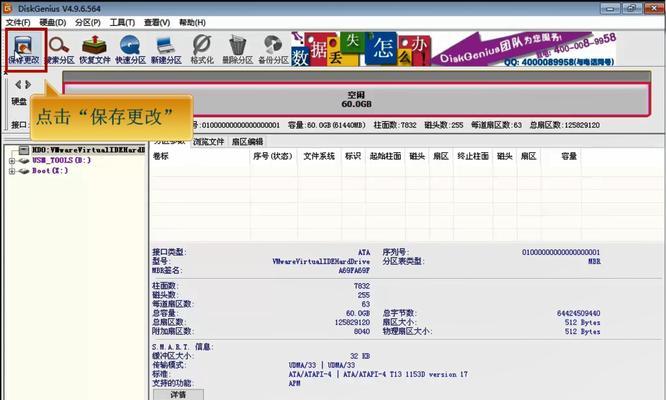Click the total sectors value 125829120
The height and width of the screenshot is (400, 666).
click(x=352, y=322)
